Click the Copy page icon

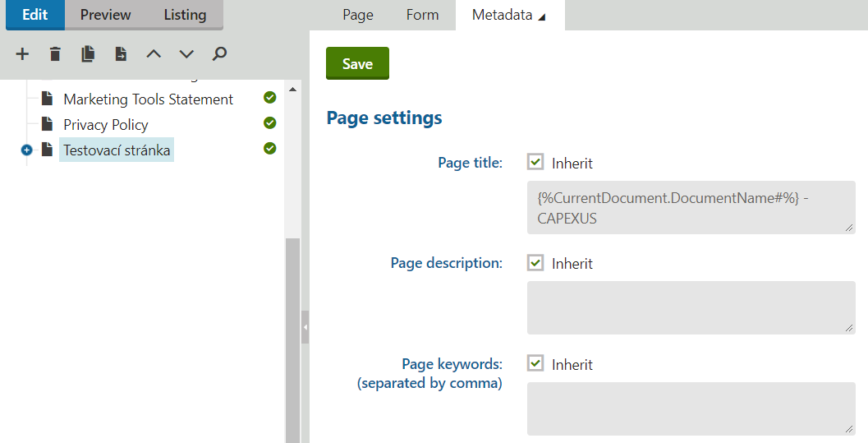[x=88, y=54]
